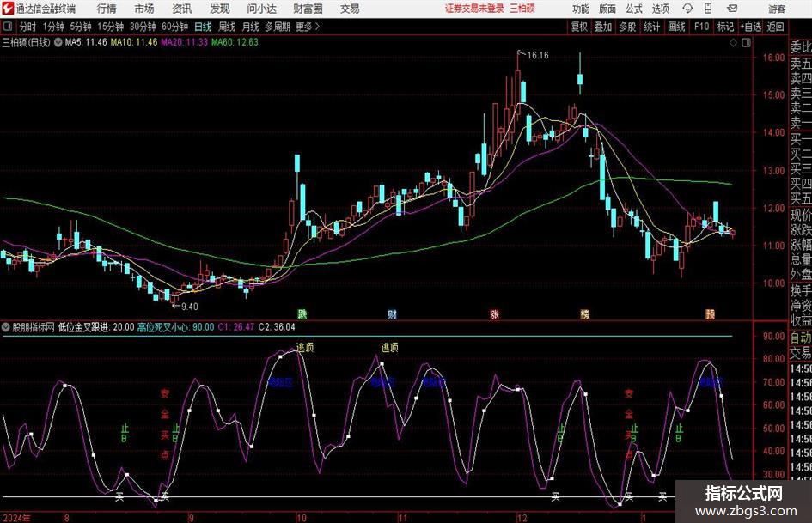This screenshot has width=812, height=523.
Task: Click 证券交易未登录 login status text
Action: click(x=474, y=9)
